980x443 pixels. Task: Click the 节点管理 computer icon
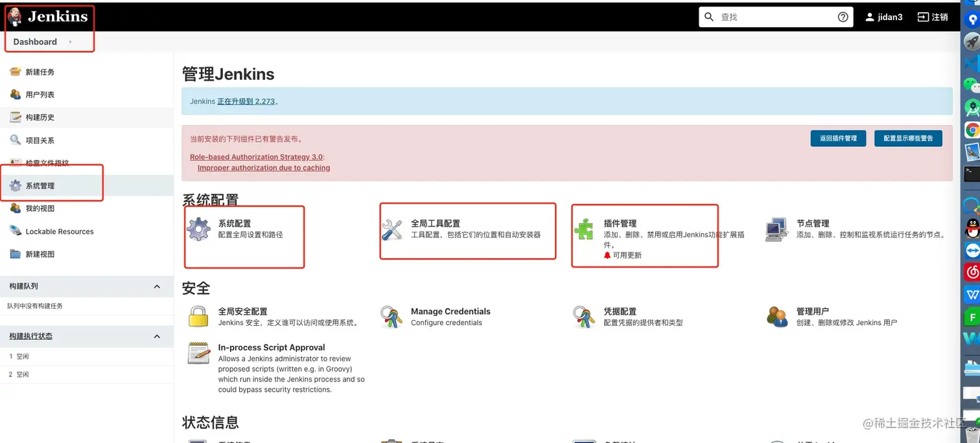pos(776,229)
